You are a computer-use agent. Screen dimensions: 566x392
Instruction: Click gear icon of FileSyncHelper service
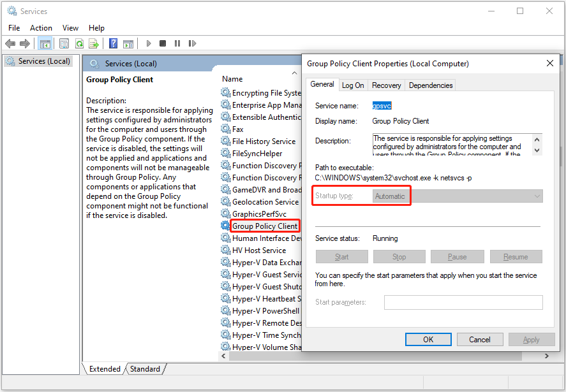click(x=226, y=153)
